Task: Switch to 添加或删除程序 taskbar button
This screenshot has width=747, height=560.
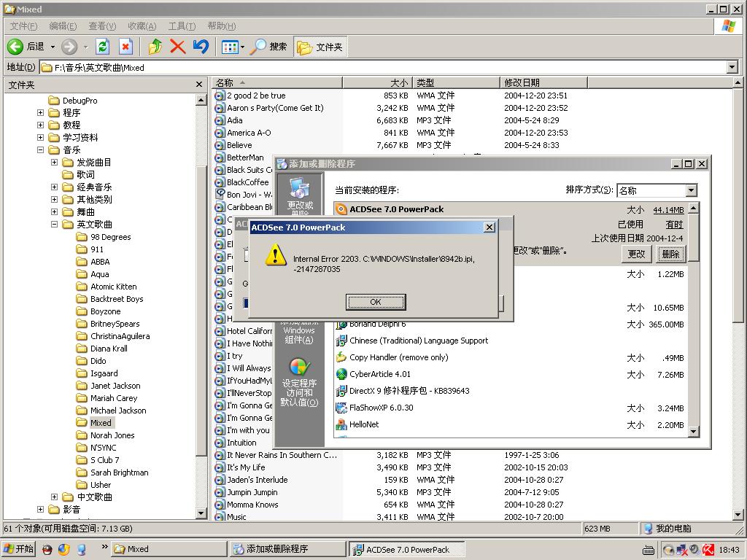Action: [287, 549]
